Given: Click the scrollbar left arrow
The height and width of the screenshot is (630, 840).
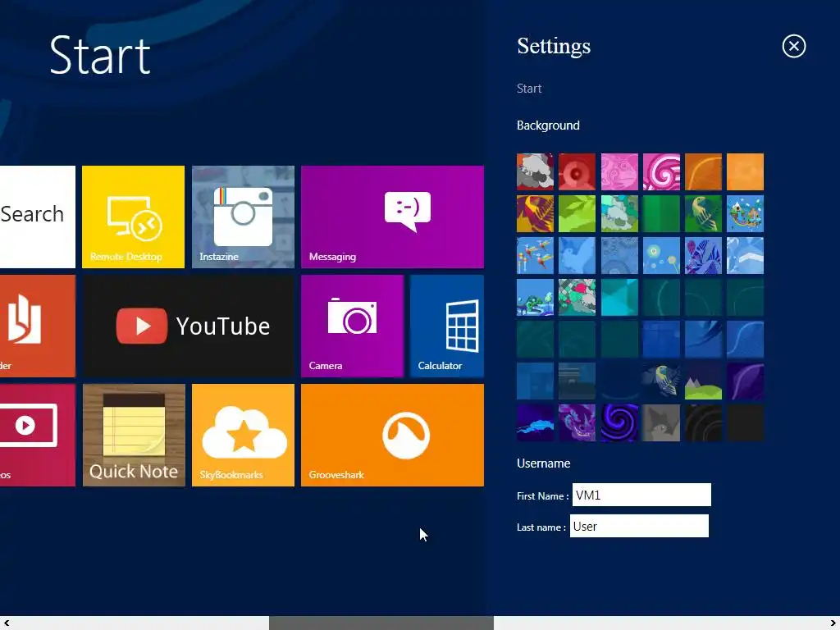Looking at the screenshot, I should pyautogui.click(x=7, y=623).
